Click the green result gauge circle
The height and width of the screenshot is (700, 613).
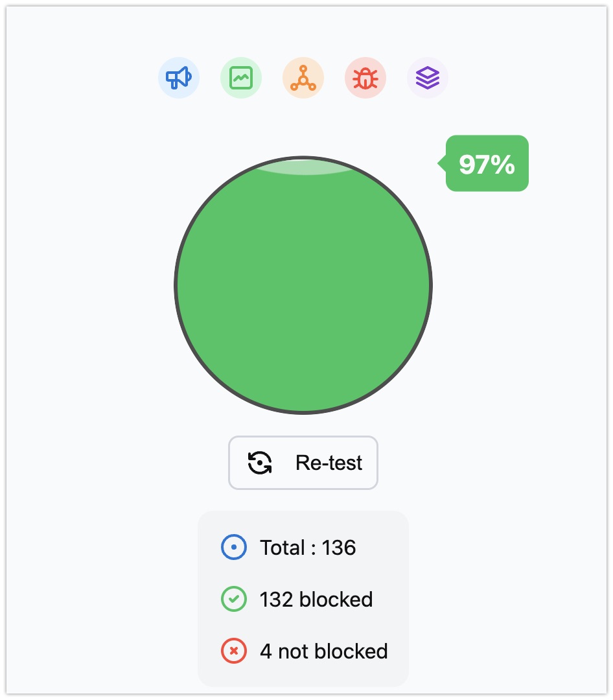(x=303, y=285)
